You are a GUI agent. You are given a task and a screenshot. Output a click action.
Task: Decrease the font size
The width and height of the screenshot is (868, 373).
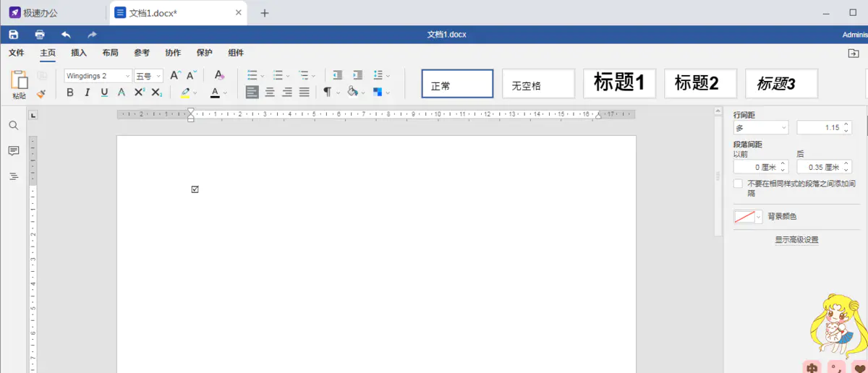(x=192, y=75)
